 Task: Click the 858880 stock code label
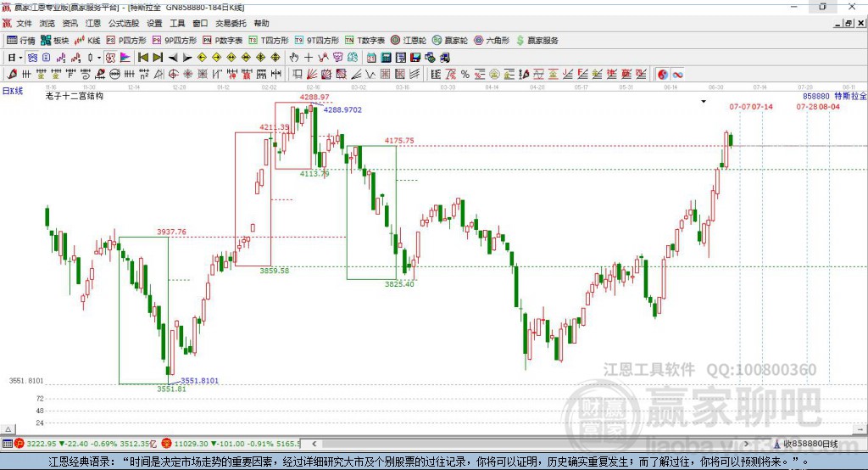(816, 96)
